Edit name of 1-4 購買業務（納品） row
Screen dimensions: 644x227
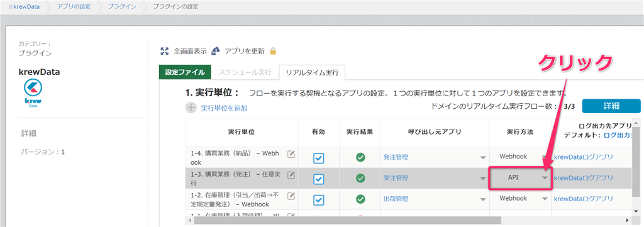coord(291,154)
